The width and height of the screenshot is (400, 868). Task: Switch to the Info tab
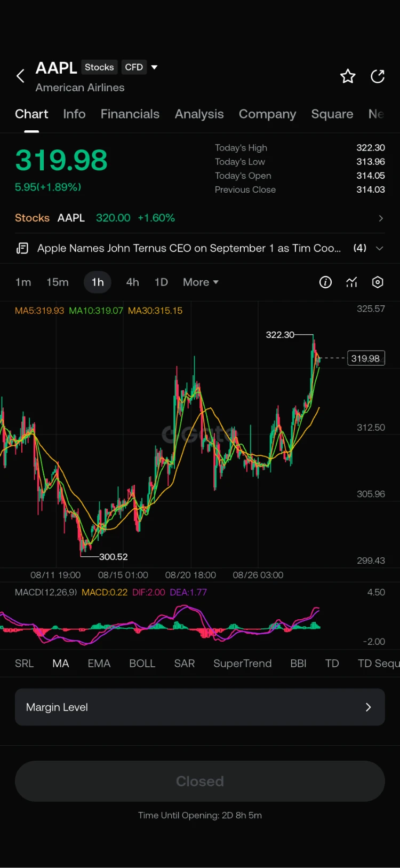[x=74, y=114]
